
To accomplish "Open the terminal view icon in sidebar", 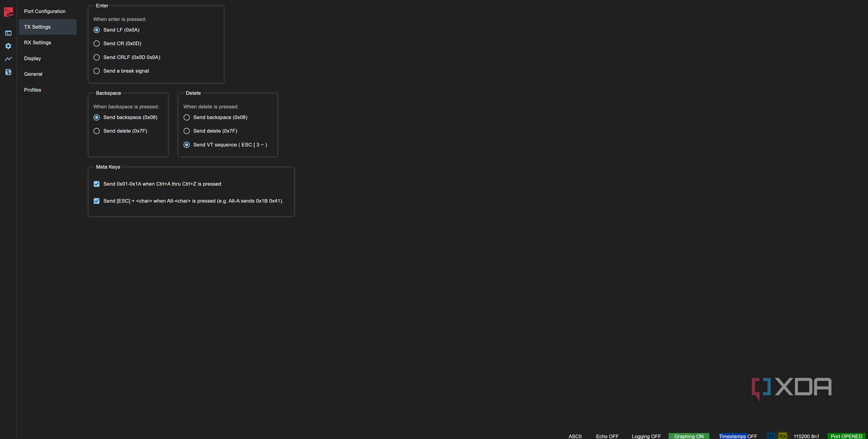I will [8, 33].
